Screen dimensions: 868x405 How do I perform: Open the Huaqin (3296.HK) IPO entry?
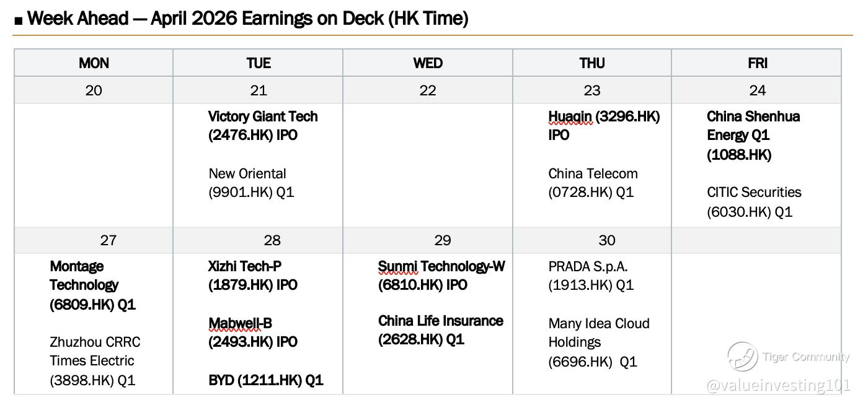coord(603,126)
